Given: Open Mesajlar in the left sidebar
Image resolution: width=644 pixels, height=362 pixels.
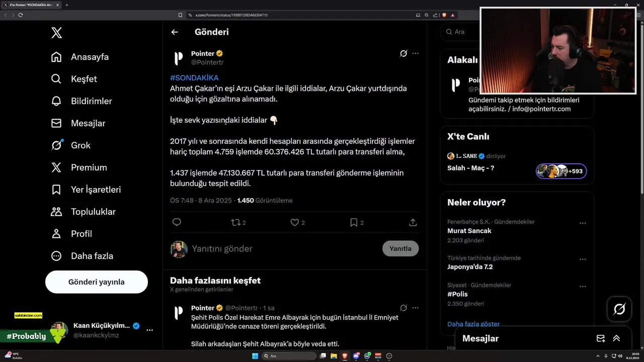Looking at the screenshot, I should (x=78, y=123).
